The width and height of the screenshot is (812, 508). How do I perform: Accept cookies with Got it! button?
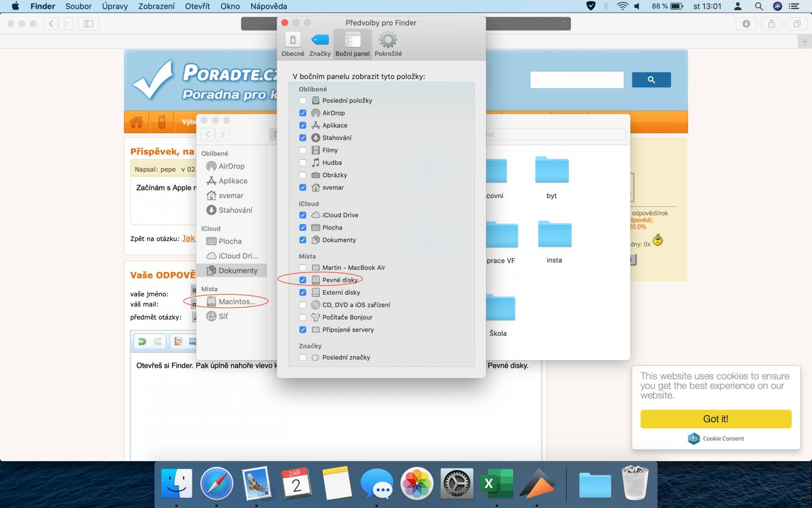(716, 419)
